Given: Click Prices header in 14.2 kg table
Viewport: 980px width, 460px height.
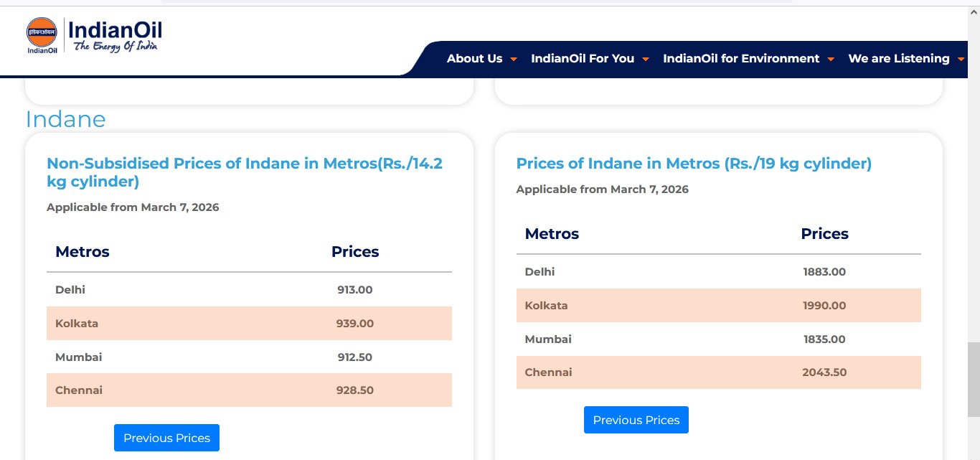Looking at the screenshot, I should coord(355,252).
